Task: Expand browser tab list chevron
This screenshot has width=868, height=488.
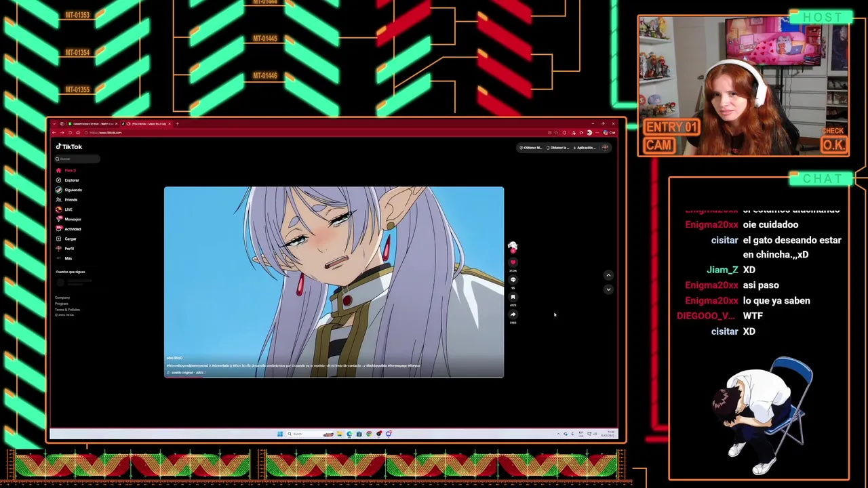Action: tap(54, 123)
